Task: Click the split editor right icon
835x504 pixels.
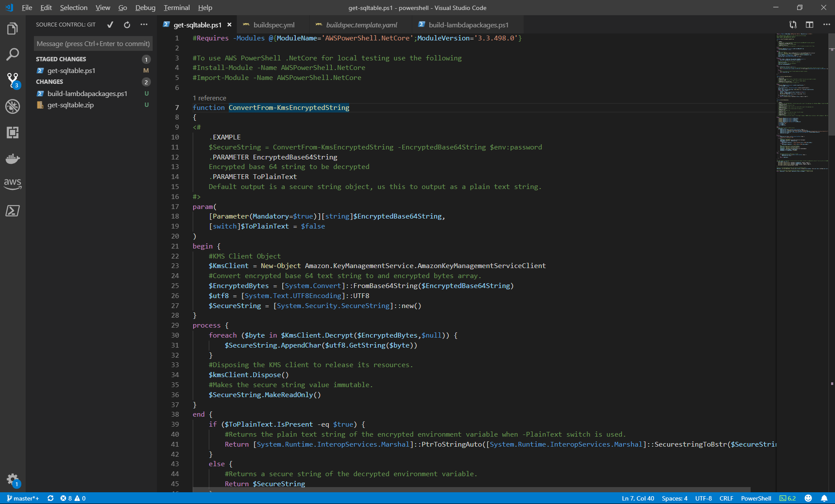Action: [809, 25]
